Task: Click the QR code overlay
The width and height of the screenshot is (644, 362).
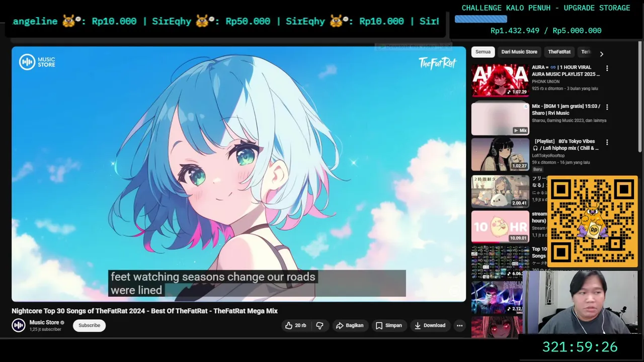Action: [592, 221]
